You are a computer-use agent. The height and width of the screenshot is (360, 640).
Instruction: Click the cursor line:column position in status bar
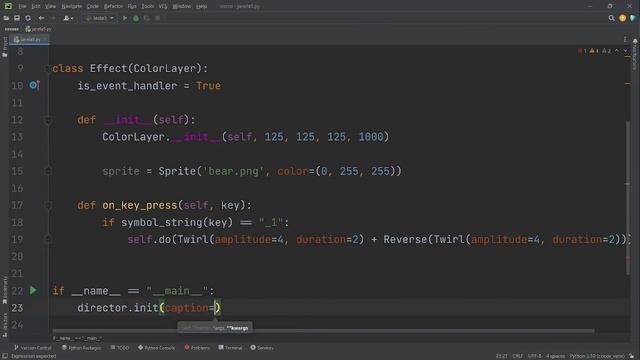point(502,356)
